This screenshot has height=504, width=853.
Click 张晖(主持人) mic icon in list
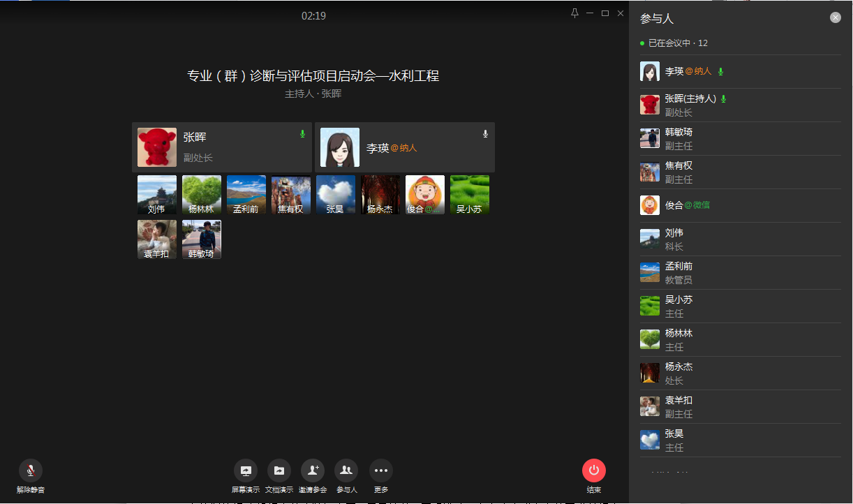[x=723, y=99]
